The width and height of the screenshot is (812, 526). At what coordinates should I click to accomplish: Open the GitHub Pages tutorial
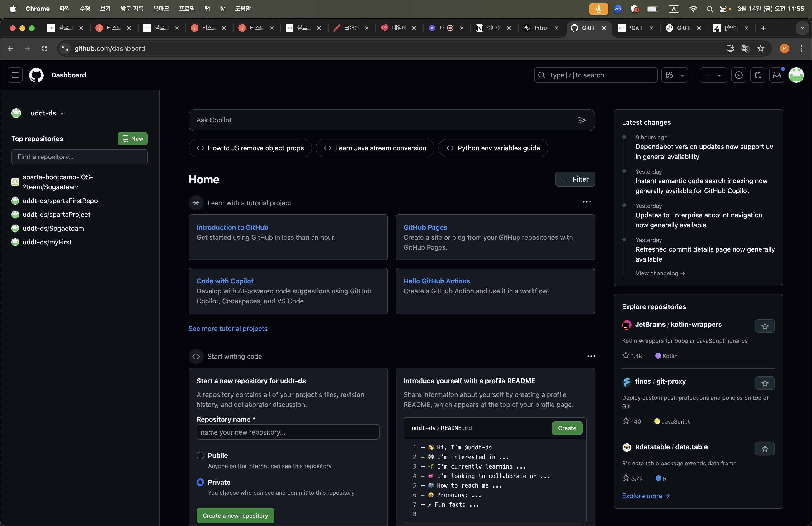[425, 227]
